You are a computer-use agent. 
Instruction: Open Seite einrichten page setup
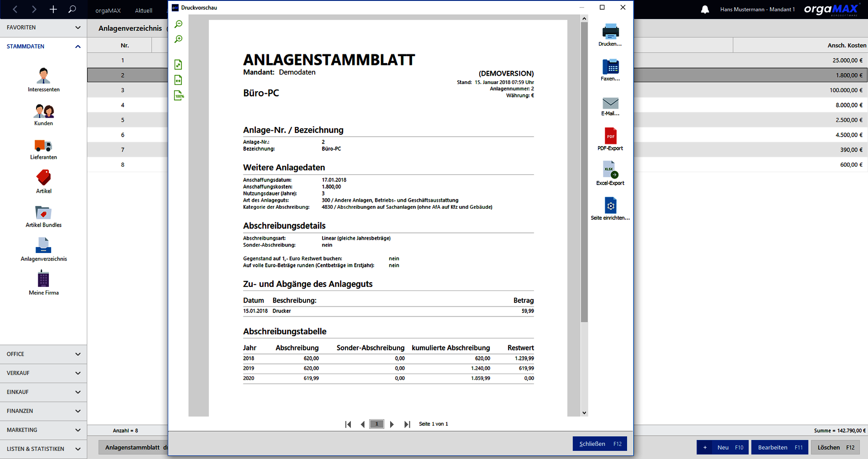[x=610, y=209]
